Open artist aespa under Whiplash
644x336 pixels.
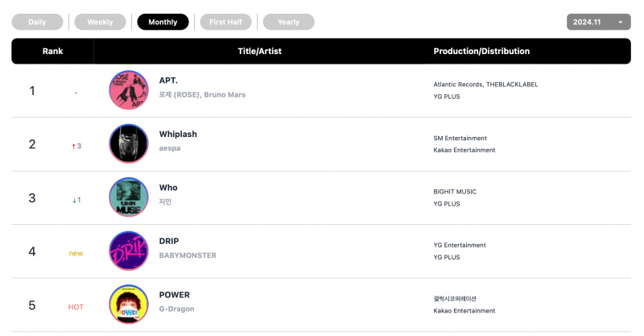170,148
